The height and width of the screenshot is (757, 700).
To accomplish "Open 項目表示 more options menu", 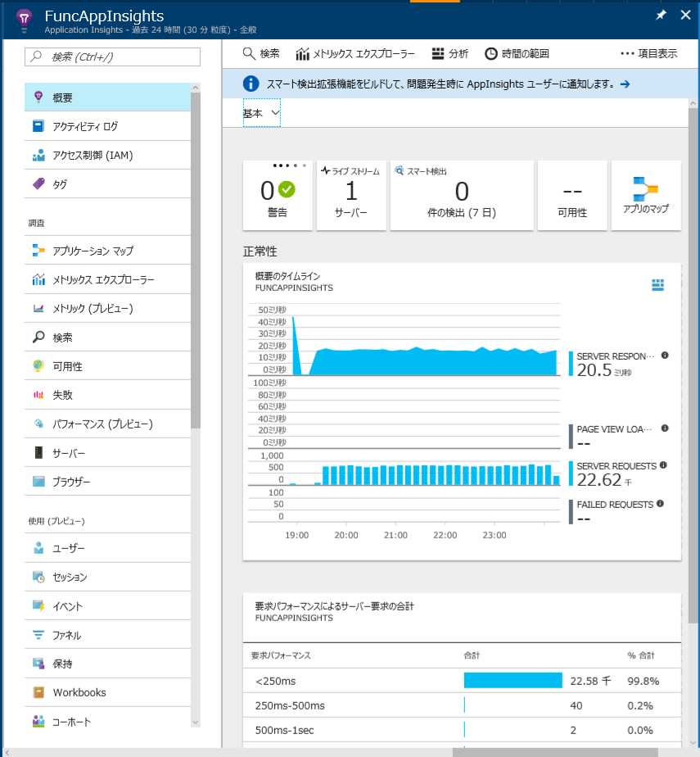I will [649, 53].
